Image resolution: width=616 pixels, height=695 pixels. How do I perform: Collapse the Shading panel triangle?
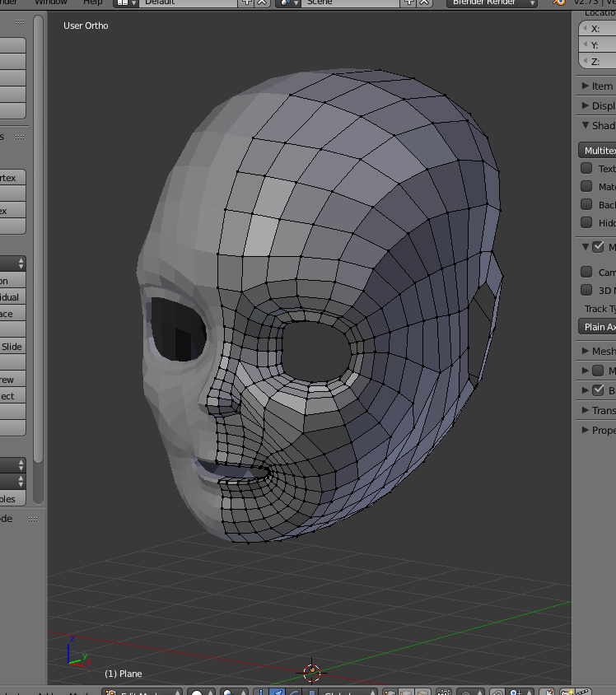[586, 126]
